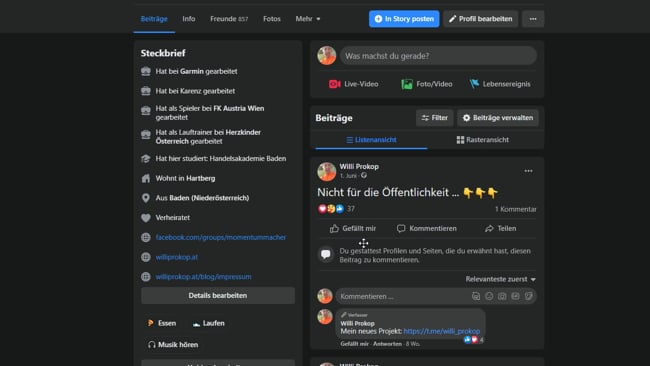The width and height of the screenshot is (650, 366).
Task: Select the Essen hobby chip
Action: (162, 323)
